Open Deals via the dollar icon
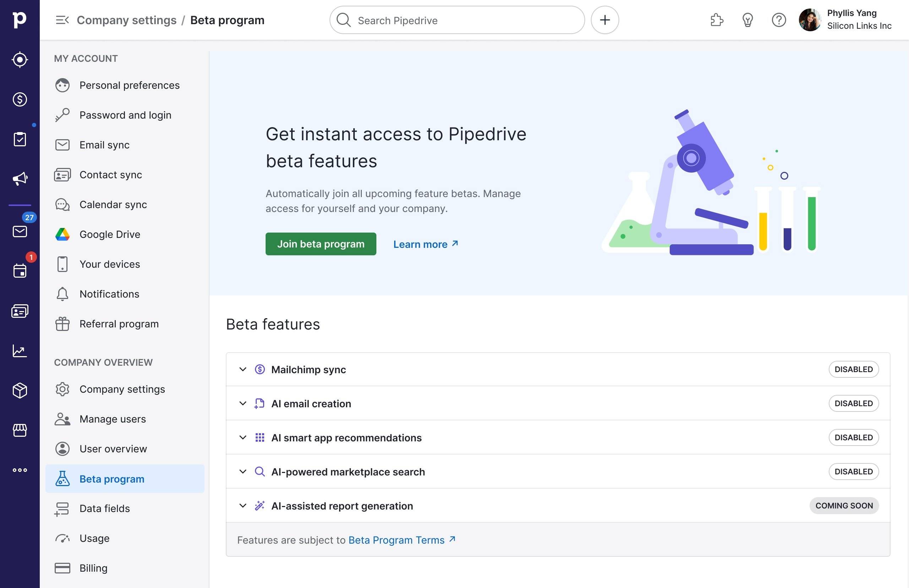Screen dimensions: 909x588 pos(20,99)
